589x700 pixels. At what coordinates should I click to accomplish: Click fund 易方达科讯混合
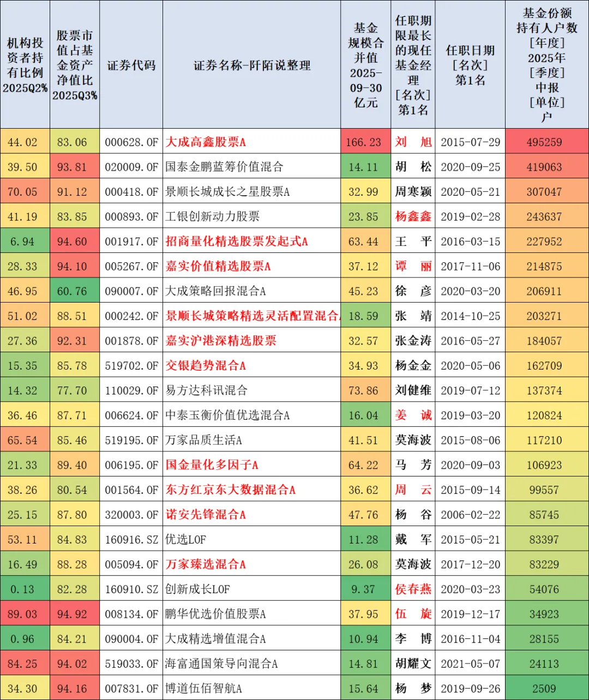click(207, 390)
